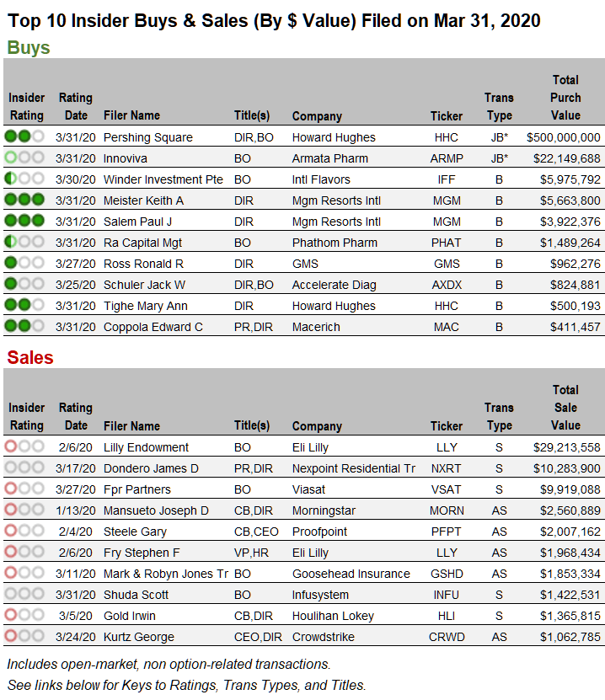Screen dimensions: 605x700
Task: Click the gray rating circles for Dondero James D
Action: pyautogui.click(x=24, y=468)
